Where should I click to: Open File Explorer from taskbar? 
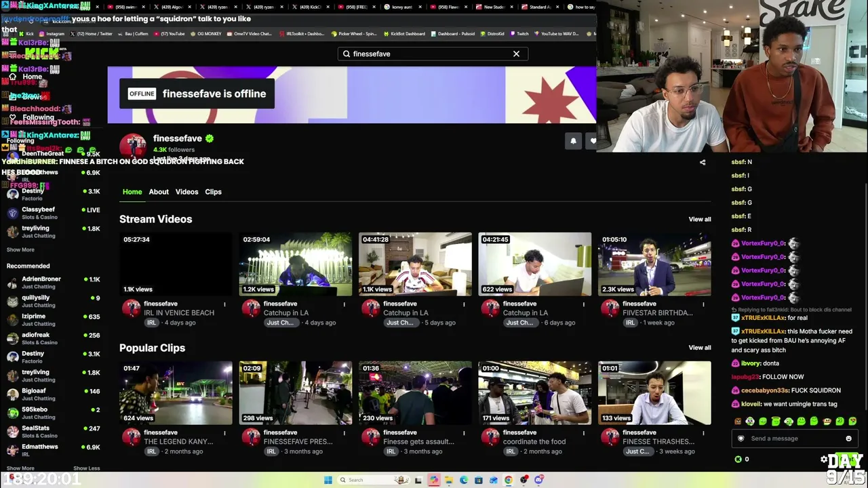(x=449, y=480)
